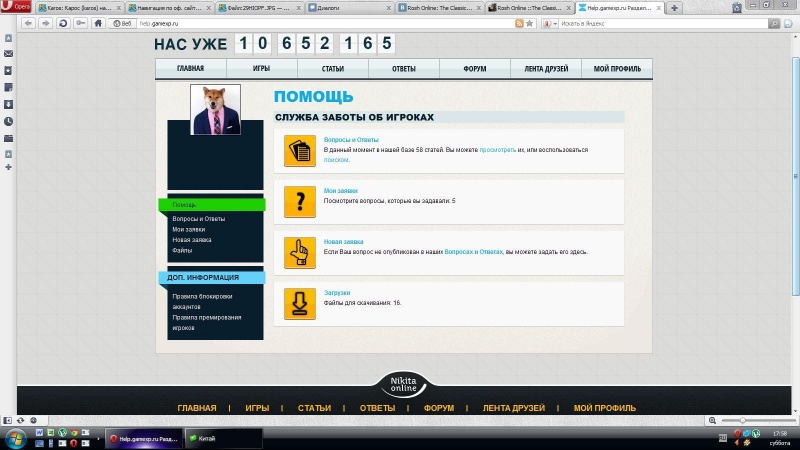Click the Вопросы и Ответы documents icon
The image size is (800, 450).
(x=299, y=151)
